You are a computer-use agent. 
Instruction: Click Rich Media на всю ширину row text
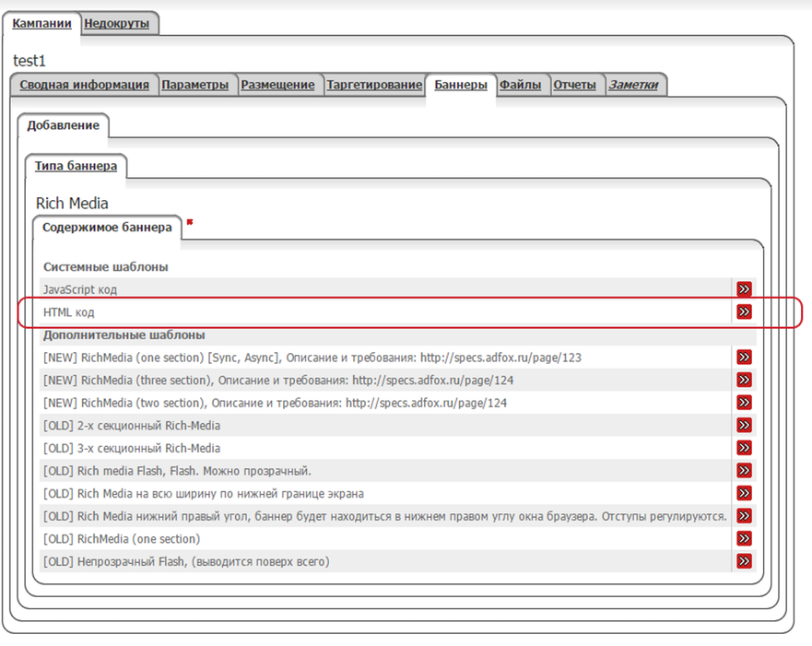[204, 494]
